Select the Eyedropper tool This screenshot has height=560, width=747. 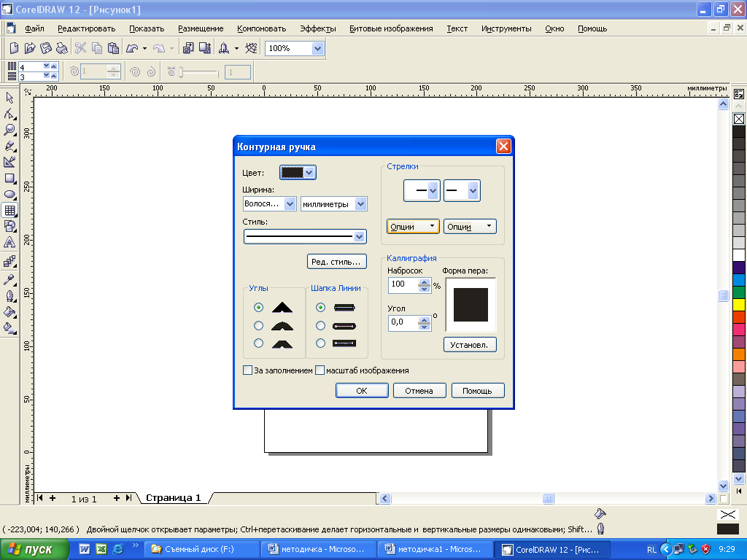[x=9, y=279]
